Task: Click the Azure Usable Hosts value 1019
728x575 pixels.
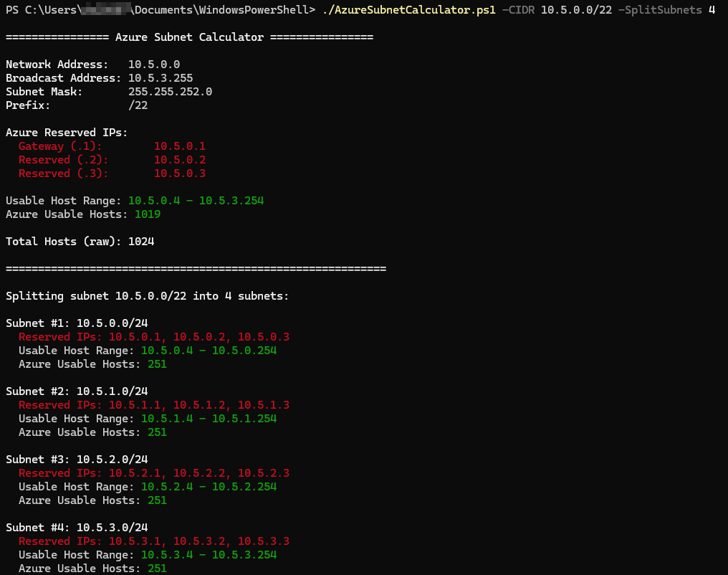Action: [148, 214]
